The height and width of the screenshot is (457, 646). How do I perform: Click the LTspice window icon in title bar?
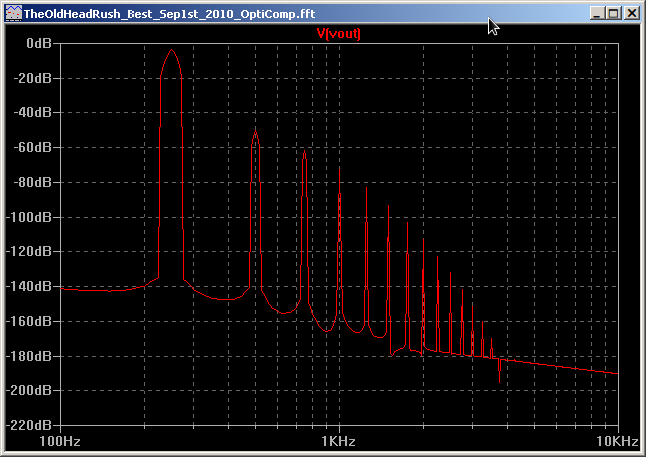(x=13, y=14)
